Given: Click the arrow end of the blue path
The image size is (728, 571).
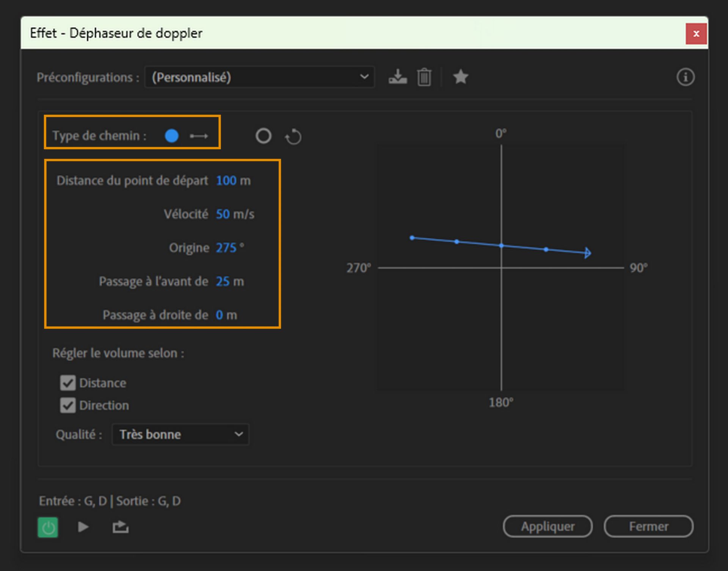Looking at the screenshot, I should click(x=587, y=253).
